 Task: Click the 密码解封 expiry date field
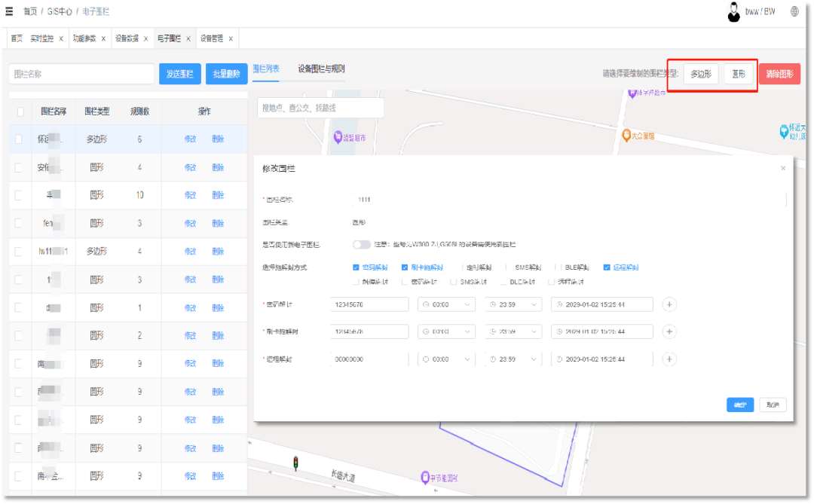[x=601, y=304]
